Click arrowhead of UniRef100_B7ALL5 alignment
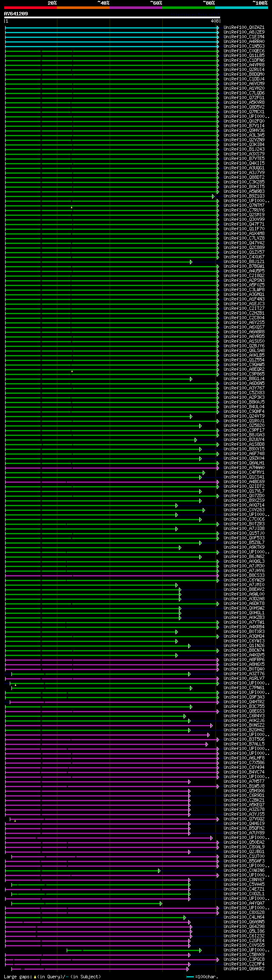This screenshot has width=272, height=980. [207, 744]
